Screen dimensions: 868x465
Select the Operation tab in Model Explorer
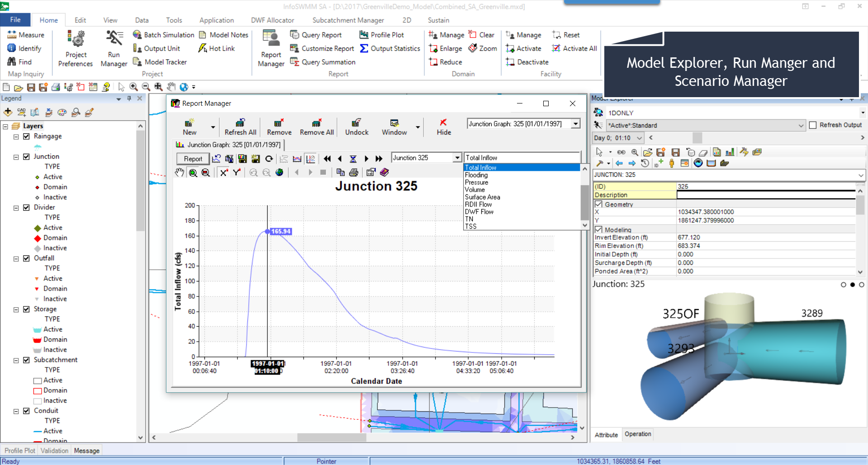pos(638,434)
